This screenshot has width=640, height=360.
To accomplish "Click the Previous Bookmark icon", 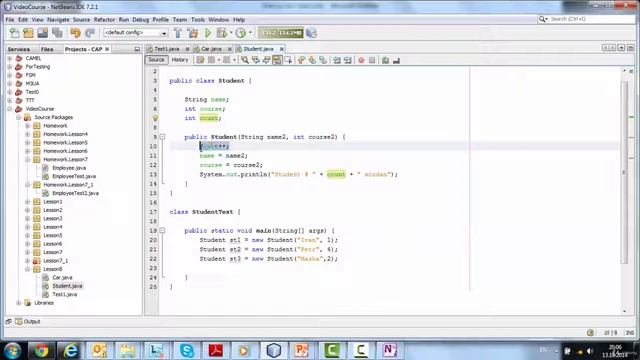I will [x=301, y=60].
